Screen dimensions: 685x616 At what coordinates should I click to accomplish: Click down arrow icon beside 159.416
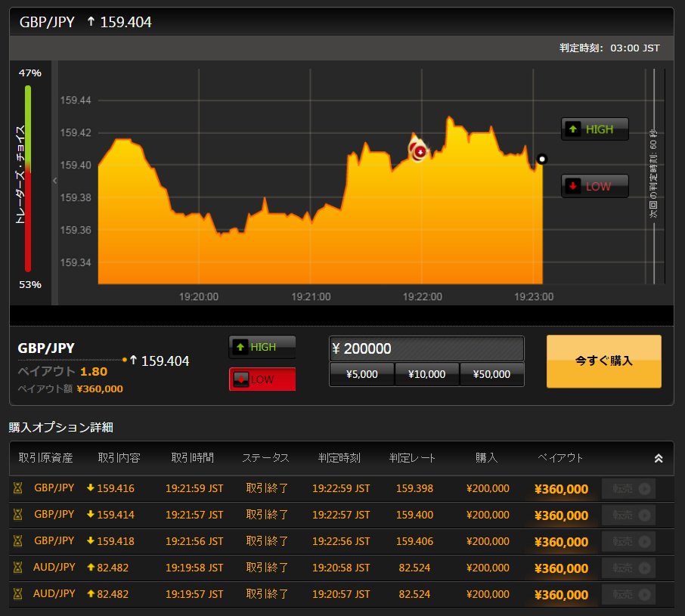click(91, 488)
